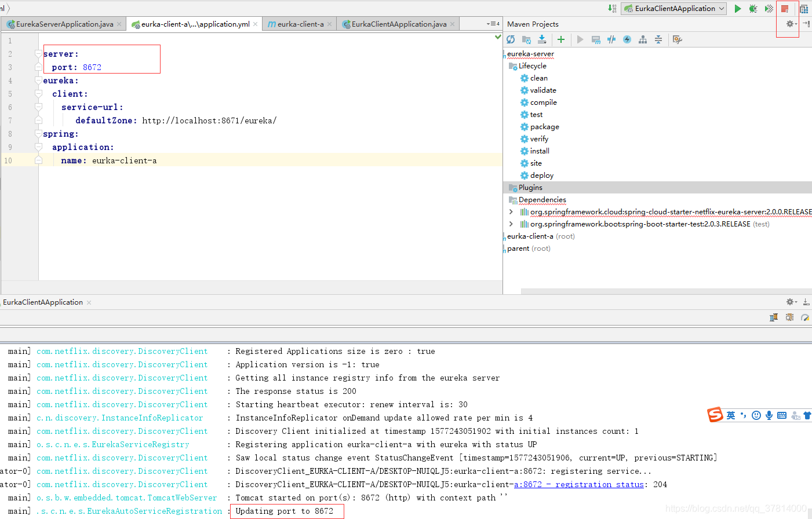
Task: Fold the eureka block in the gutter
Action: click(x=38, y=81)
